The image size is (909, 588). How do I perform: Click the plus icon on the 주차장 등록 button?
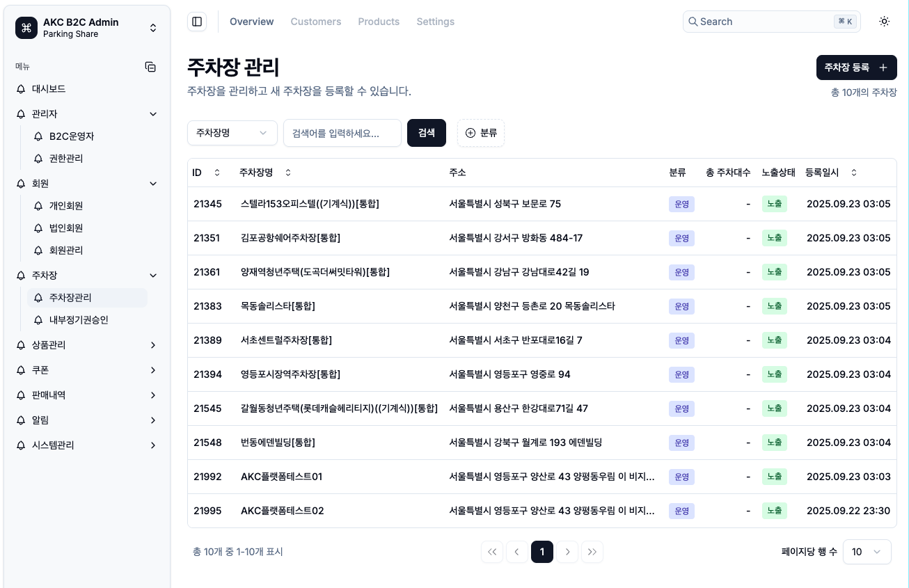[x=883, y=67]
